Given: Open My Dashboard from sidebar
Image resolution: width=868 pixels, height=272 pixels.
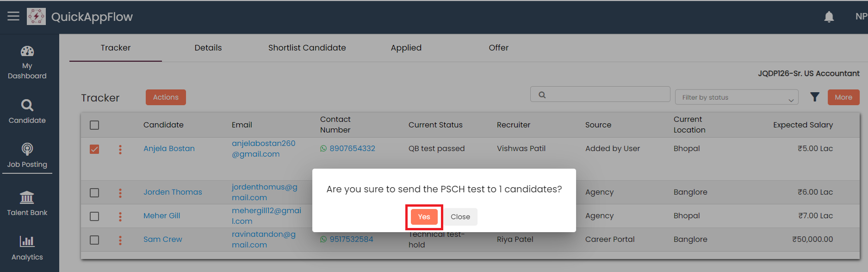Looking at the screenshot, I should coord(27,63).
